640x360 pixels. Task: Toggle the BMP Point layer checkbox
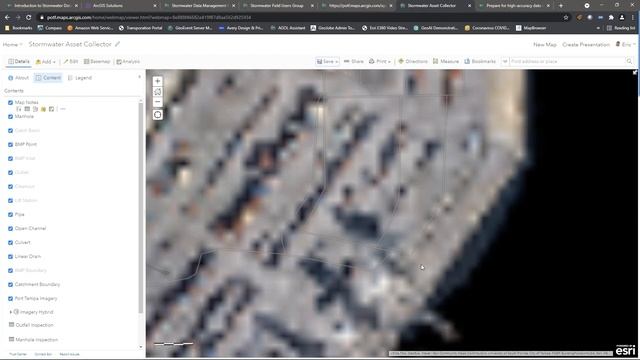[x=11, y=144]
